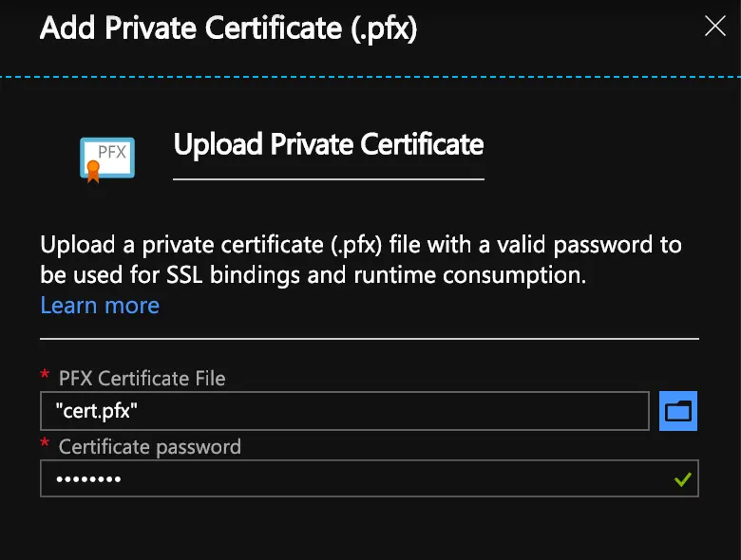Open the Learn more link
Image resolution: width=741 pixels, height=560 pixels.
[x=100, y=306]
